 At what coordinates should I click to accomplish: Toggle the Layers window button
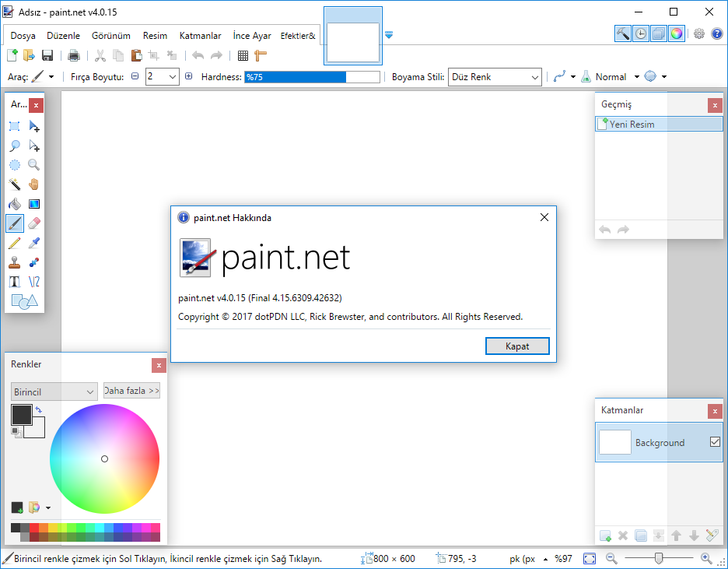pyautogui.click(x=658, y=33)
